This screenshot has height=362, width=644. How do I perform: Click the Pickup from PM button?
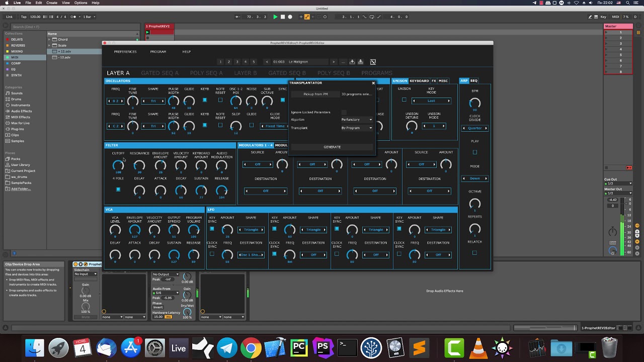click(x=315, y=94)
